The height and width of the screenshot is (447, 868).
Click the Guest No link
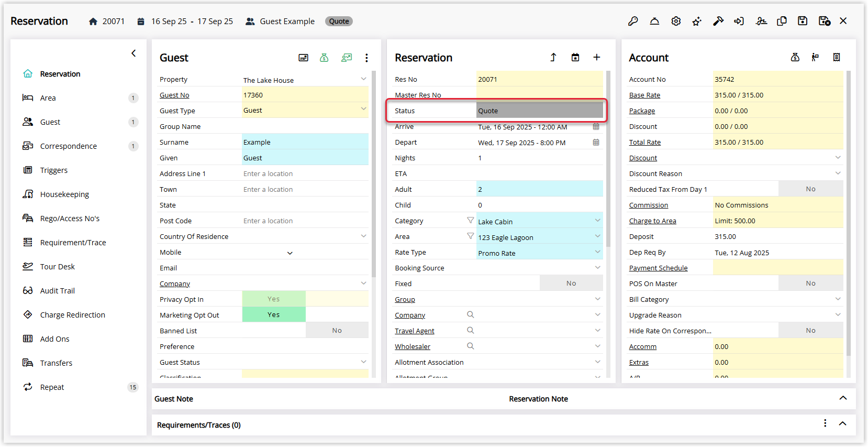pos(174,95)
